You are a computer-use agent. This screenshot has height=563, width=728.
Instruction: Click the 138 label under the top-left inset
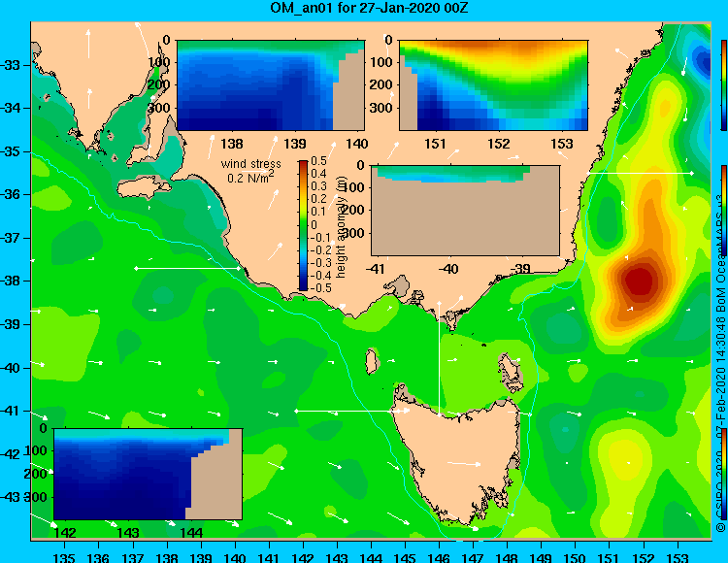tap(232, 144)
